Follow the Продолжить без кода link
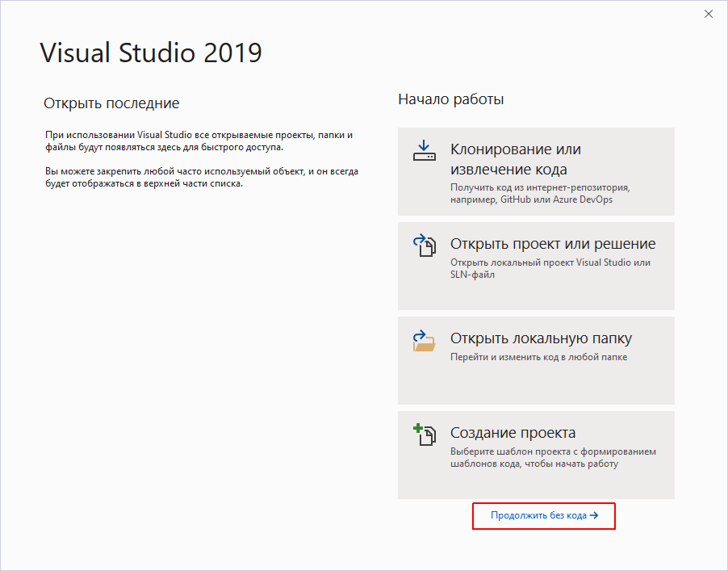The height and width of the screenshot is (571, 728). pyautogui.click(x=538, y=515)
